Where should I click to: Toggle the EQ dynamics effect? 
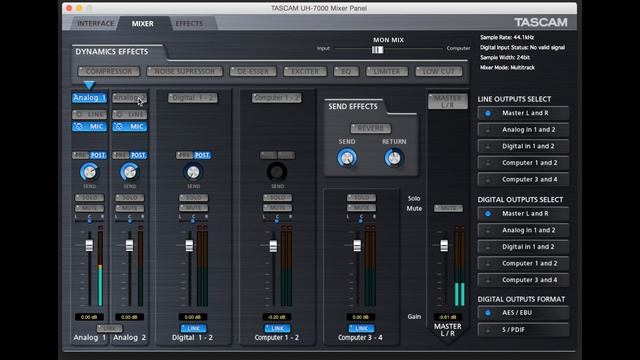pyautogui.click(x=346, y=71)
